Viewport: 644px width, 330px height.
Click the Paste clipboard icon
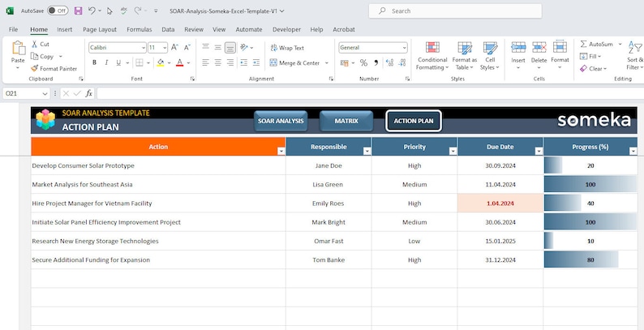(x=18, y=48)
